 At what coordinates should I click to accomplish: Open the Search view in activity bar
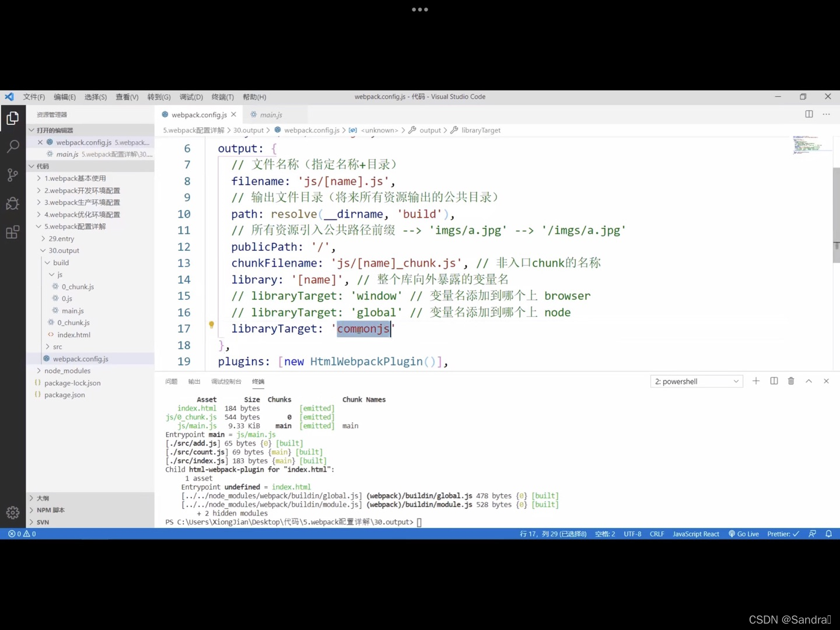click(x=12, y=146)
